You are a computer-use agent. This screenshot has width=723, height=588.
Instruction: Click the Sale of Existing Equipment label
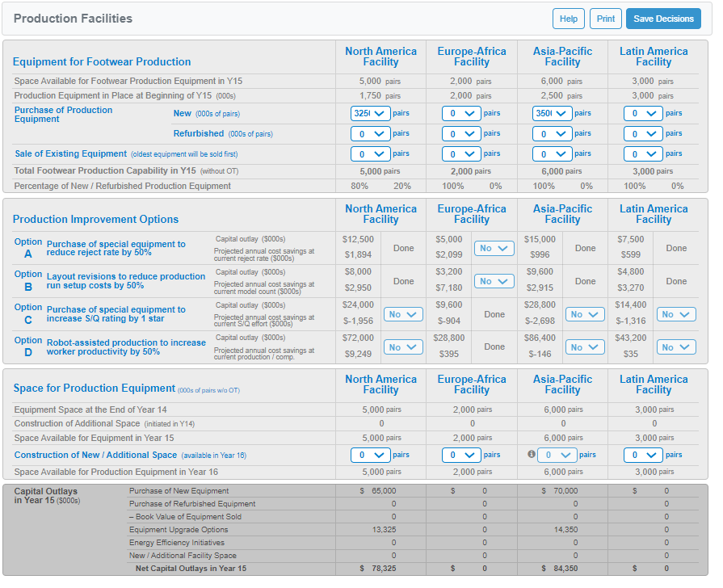[x=71, y=154]
